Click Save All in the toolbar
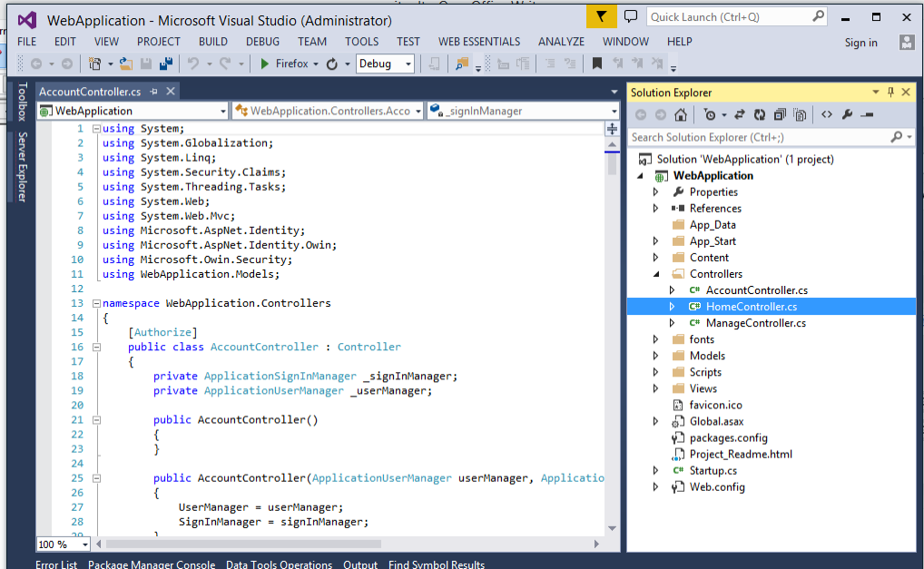The height and width of the screenshot is (569, 924). (166, 64)
